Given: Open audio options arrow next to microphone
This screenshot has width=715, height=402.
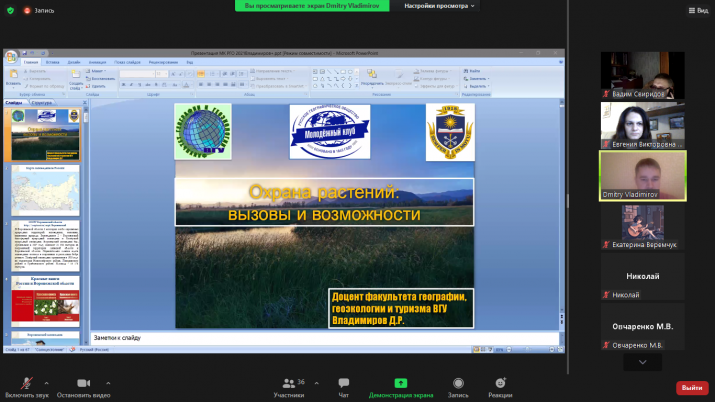Looking at the screenshot, I should (x=47, y=383).
